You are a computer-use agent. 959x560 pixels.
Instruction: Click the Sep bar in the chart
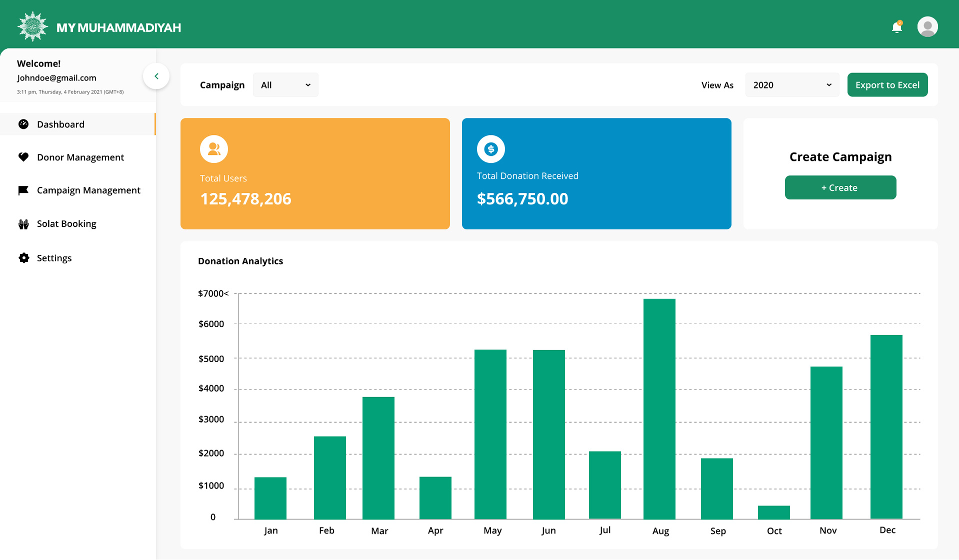[717, 489]
